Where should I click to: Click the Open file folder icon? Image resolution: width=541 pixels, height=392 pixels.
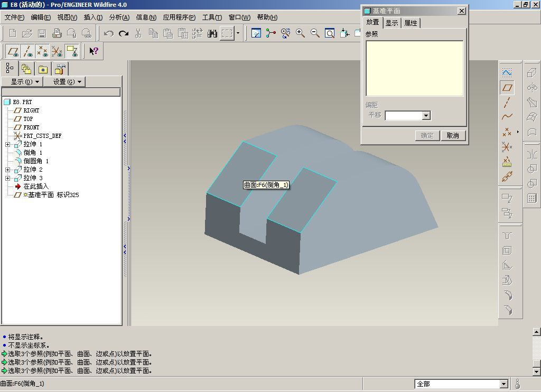tap(27, 33)
